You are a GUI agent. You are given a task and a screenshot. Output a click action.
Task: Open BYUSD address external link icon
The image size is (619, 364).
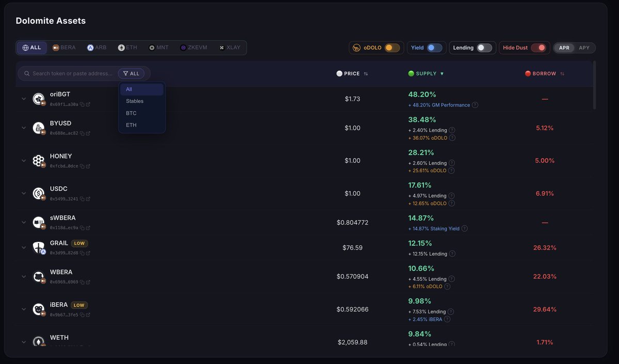coord(88,133)
